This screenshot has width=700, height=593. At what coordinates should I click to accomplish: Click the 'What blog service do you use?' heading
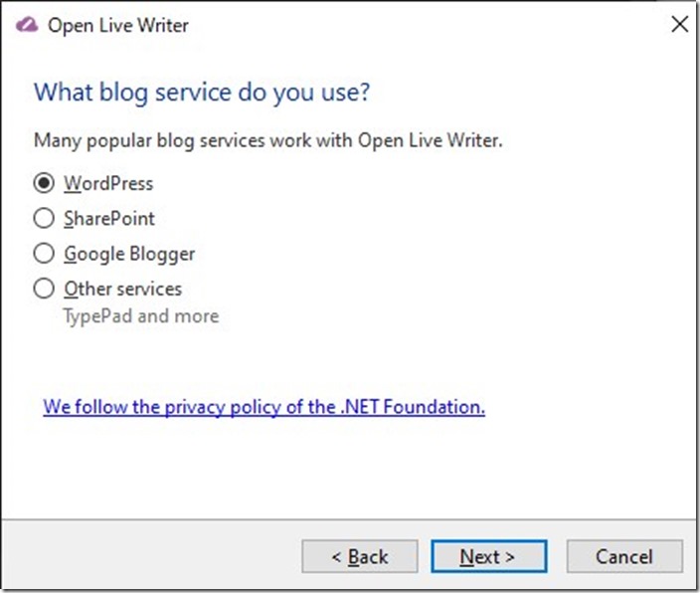(202, 93)
